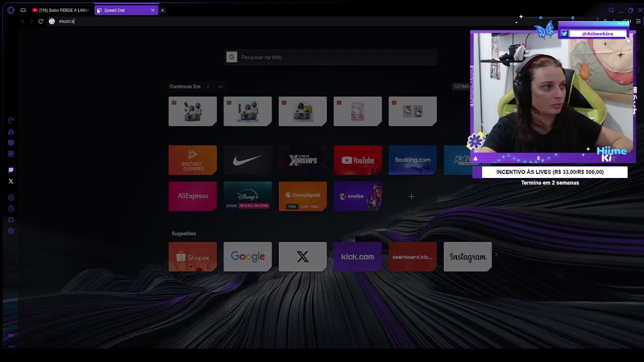Open History clock icon in sidebar
The image size is (644, 362).
click(11, 209)
